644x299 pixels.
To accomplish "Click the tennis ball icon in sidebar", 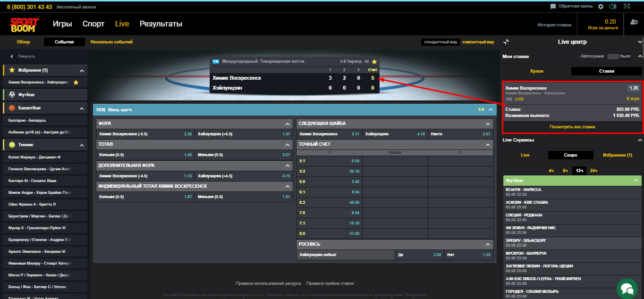I will click(12, 145).
